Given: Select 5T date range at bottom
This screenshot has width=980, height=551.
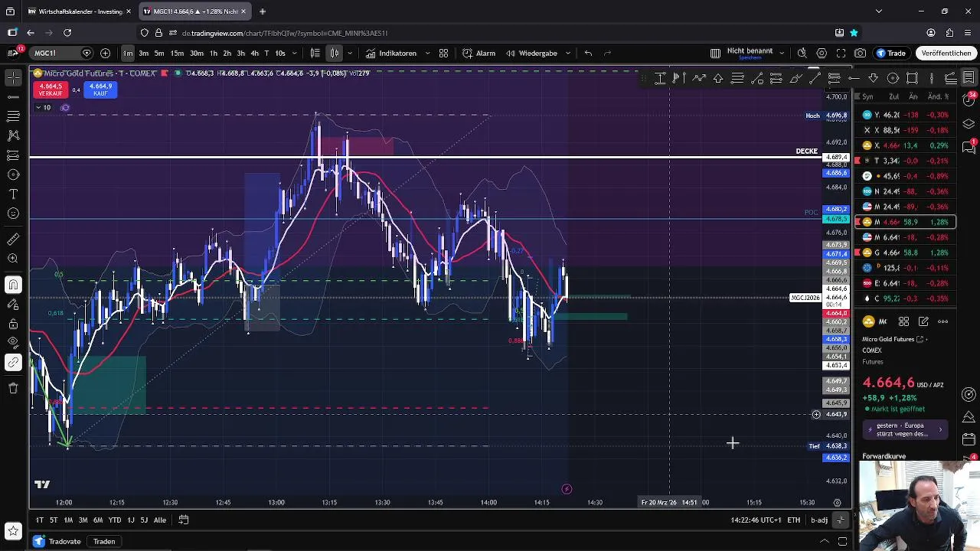Looking at the screenshot, I should [54, 520].
